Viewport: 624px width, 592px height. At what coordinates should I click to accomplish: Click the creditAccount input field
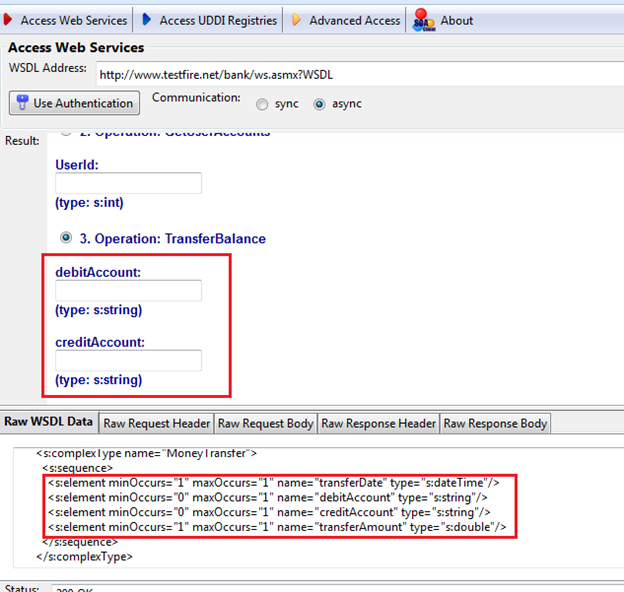[128, 360]
